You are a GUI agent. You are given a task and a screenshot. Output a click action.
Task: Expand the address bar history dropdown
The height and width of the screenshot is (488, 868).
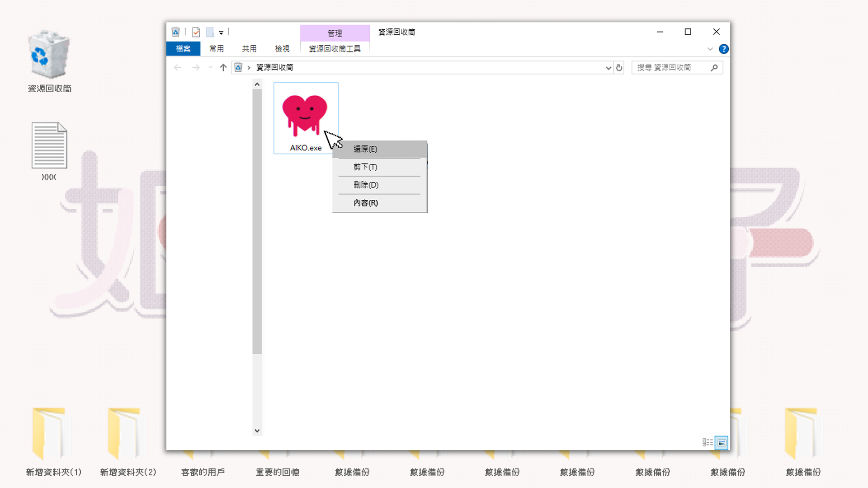[x=608, y=68]
